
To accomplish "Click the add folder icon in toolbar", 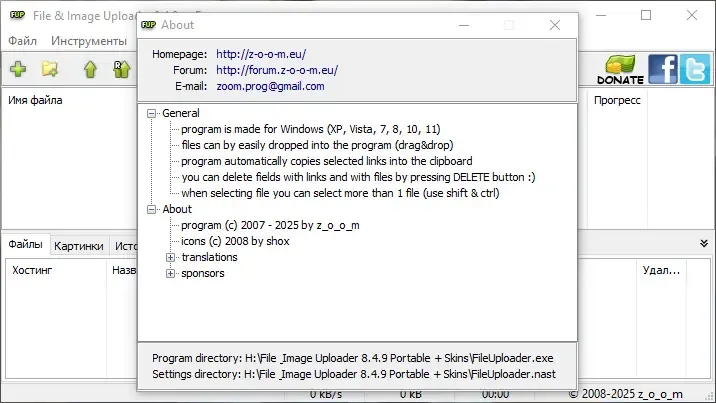I will (49, 69).
